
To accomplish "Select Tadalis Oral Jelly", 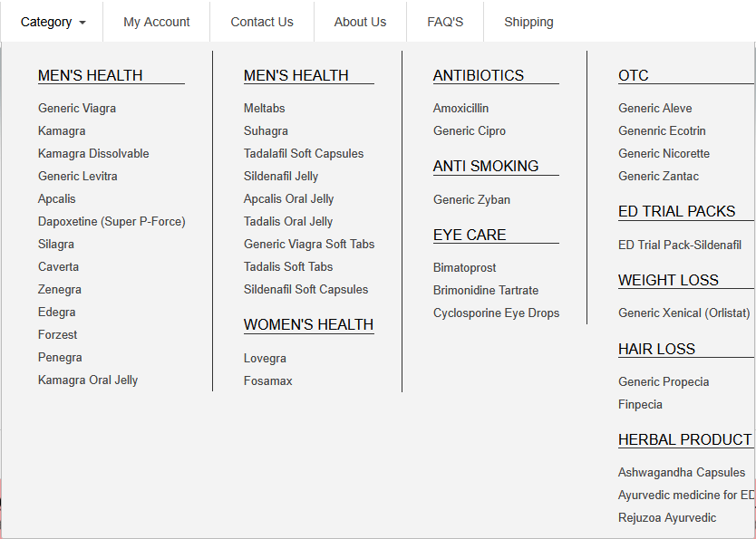I will (288, 222).
